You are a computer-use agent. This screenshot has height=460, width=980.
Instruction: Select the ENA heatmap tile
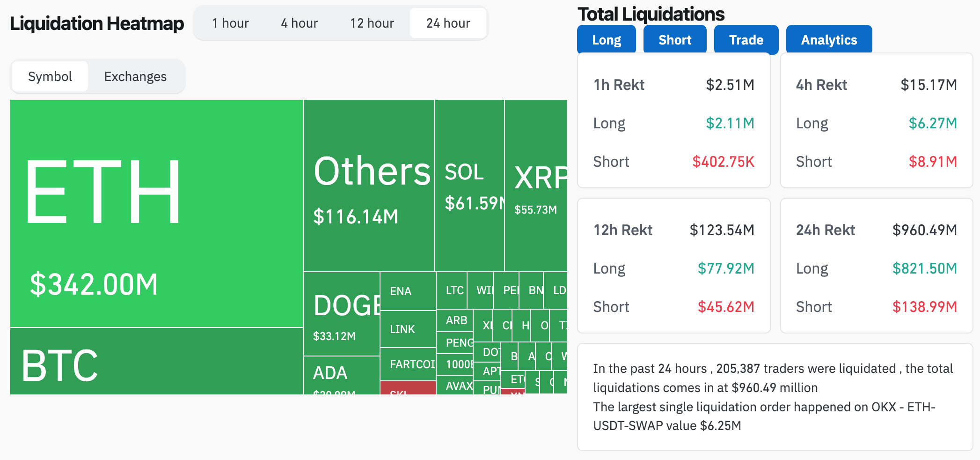point(408,291)
